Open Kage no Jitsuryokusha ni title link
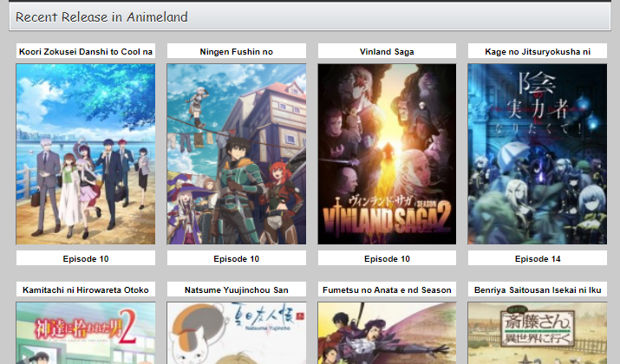The image size is (620, 364). [x=538, y=52]
